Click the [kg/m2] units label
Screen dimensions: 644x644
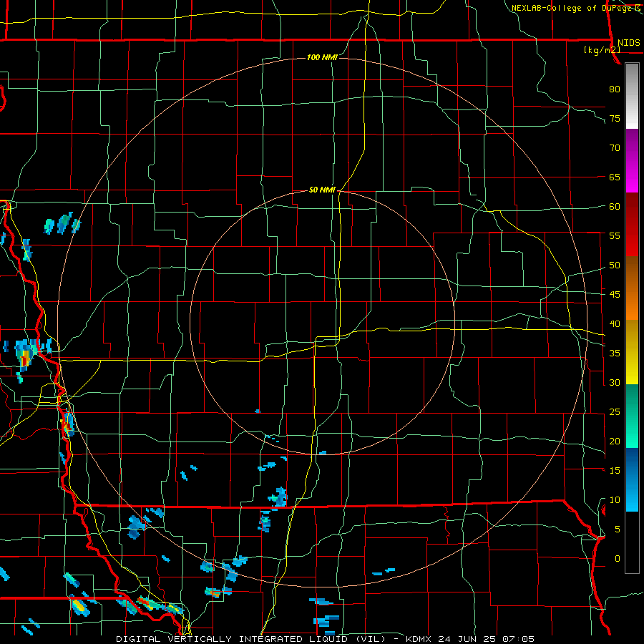click(x=602, y=51)
